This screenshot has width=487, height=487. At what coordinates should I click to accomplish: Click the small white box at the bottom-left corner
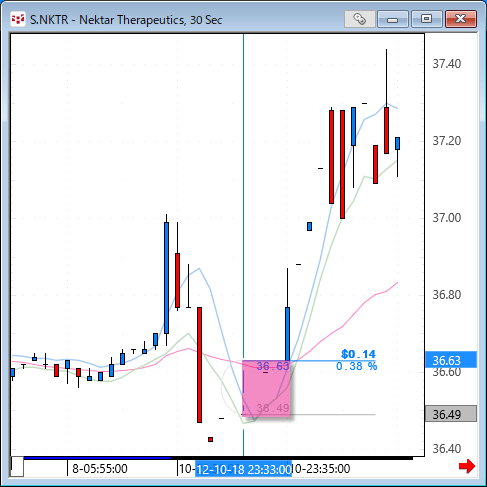(17, 467)
